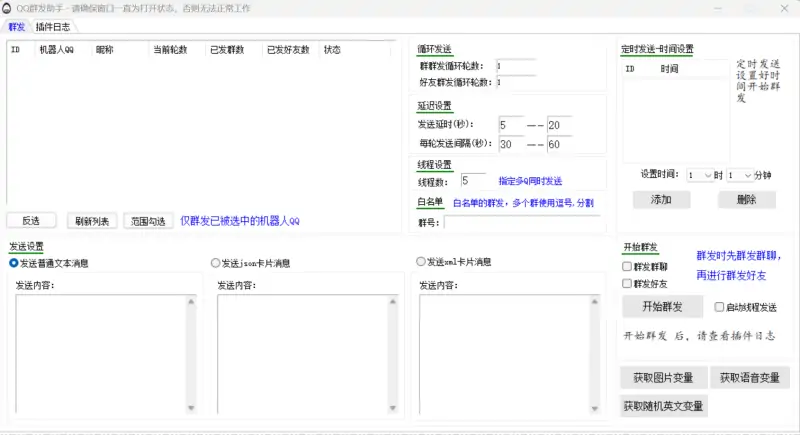
Task: Enable the 群发群聊 checkbox
Action: coord(627,267)
